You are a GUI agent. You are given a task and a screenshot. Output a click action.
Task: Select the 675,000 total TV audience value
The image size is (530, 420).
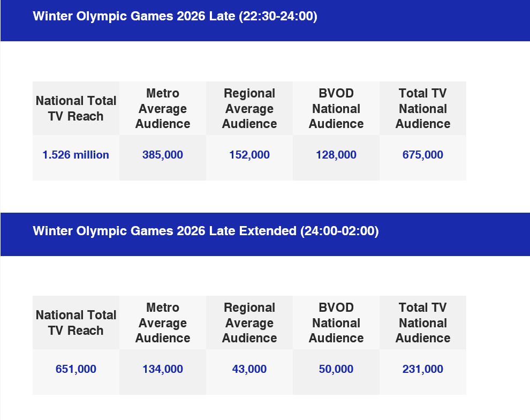coord(423,155)
